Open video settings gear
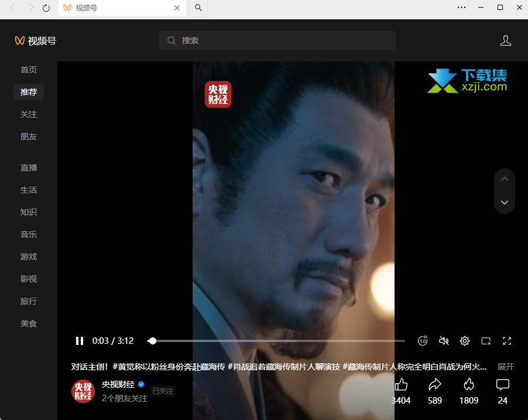Image resolution: width=528 pixels, height=420 pixels. coord(465,341)
